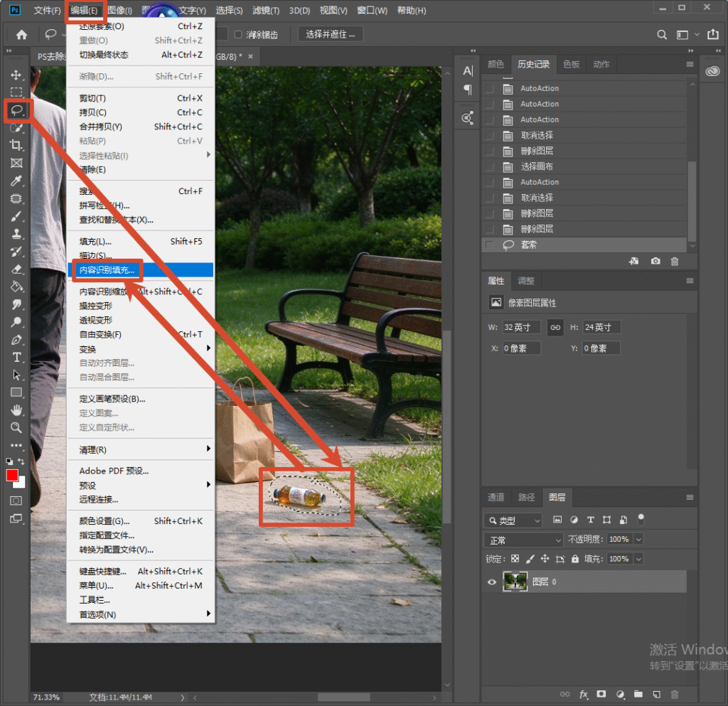Toggle lock image pixels brush icon
Screen dimensions: 728x706
(530, 559)
